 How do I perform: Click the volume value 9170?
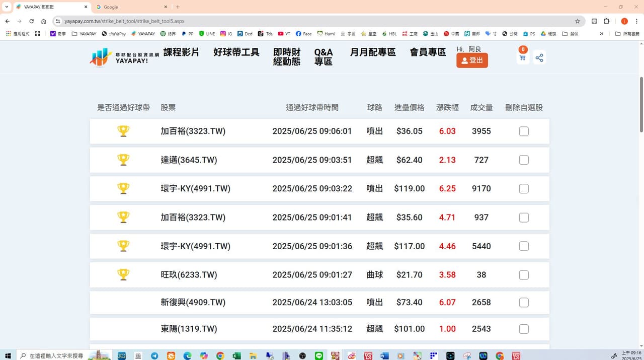click(x=481, y=188)
